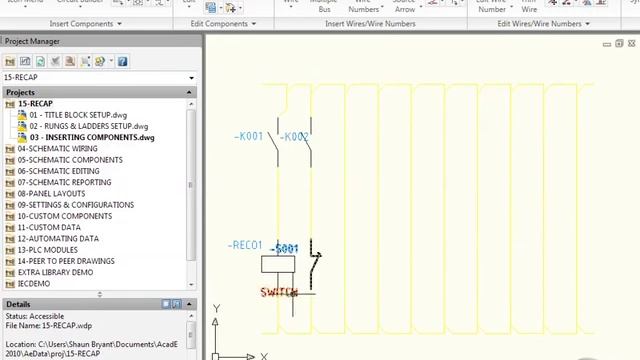Click the red SWITCH description text
Image resolution: width=640 pixels, height=360 pixels.
tap(279, 292)
